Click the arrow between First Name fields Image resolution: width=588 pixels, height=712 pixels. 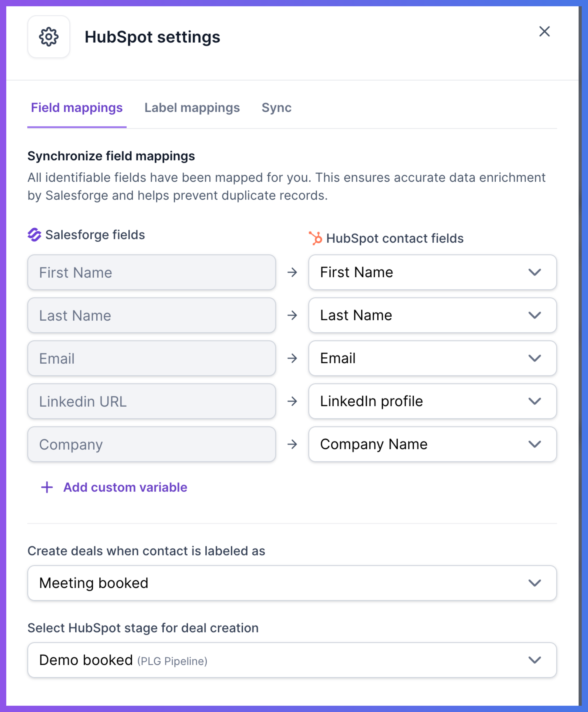coord(292,272)
